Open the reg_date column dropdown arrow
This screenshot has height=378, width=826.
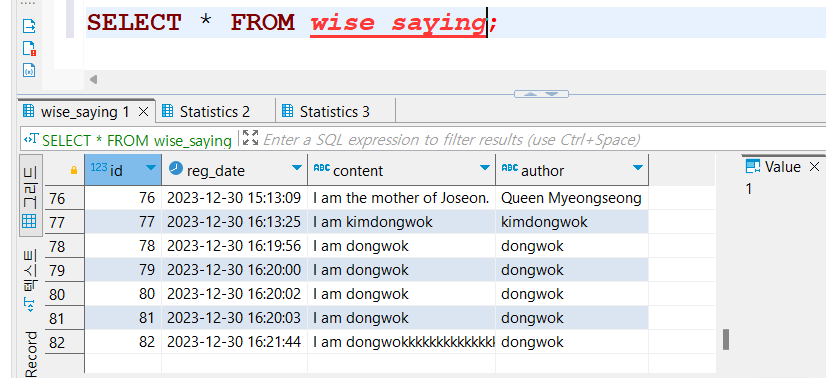[297, 168]
